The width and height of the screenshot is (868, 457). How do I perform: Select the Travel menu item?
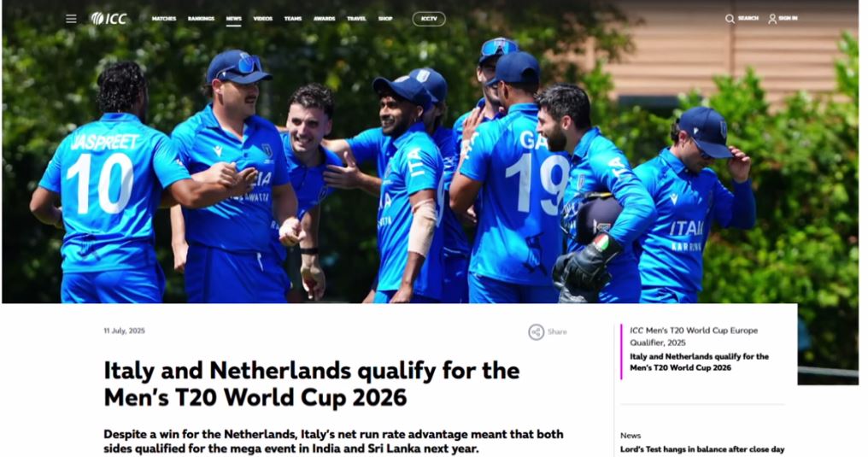click(x=356, y=19)
